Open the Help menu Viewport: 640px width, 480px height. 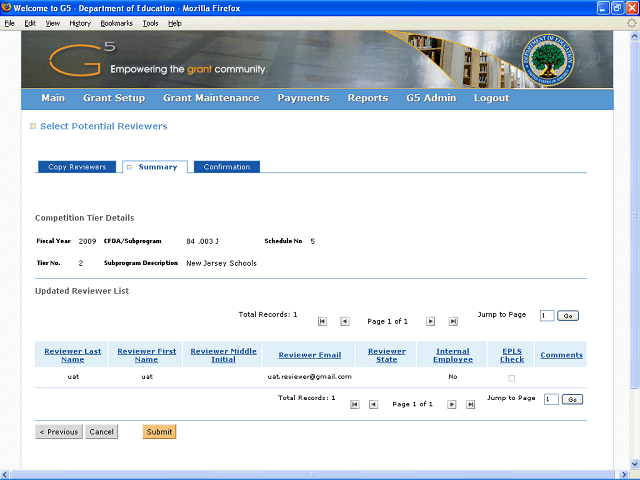pyautogui.click(x=175, y=23)
